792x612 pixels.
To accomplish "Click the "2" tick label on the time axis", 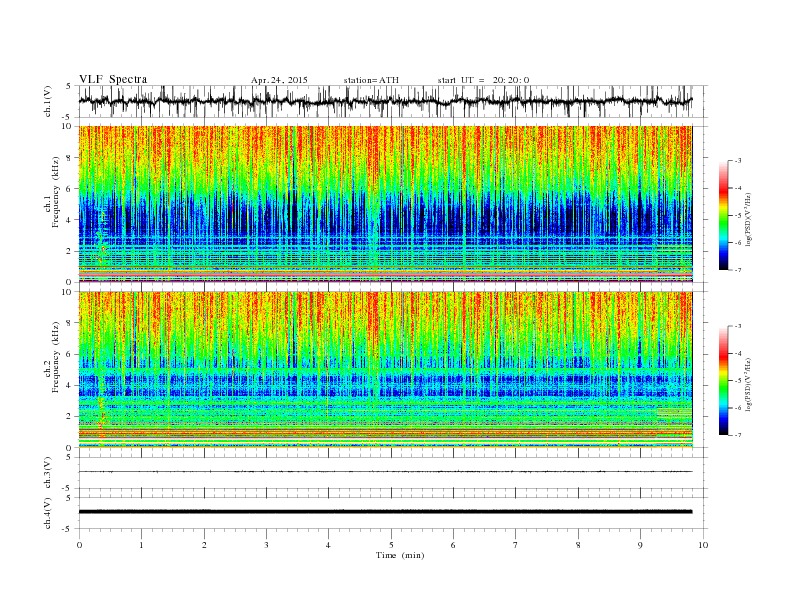I will coord(204,545).
